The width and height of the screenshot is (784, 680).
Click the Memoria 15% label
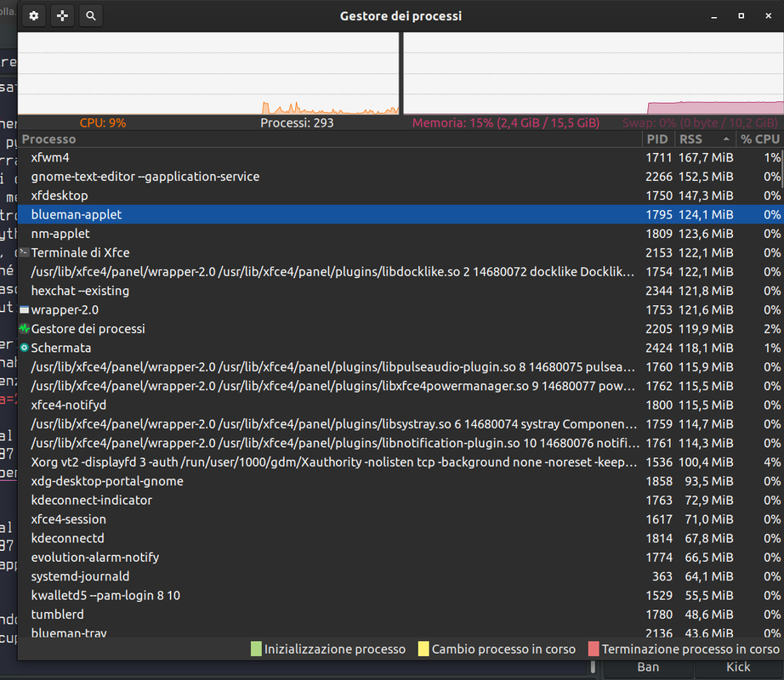505,123
